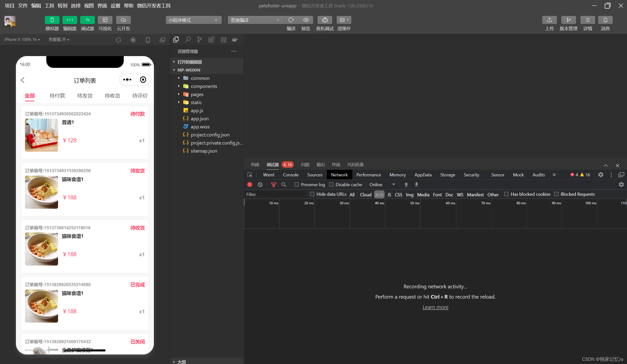Click the Learn more link
Viewport: 627px width, 364px height.
click(x=435, y=307)
